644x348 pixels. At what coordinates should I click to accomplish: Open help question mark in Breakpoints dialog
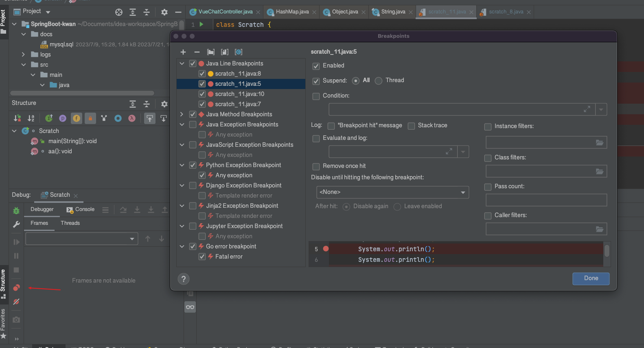click(184, 279)
